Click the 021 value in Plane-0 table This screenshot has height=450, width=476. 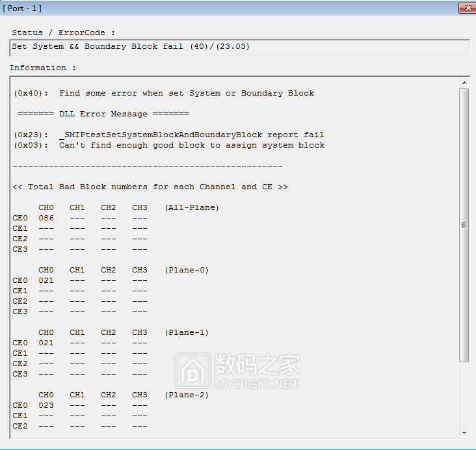point(46,280)
